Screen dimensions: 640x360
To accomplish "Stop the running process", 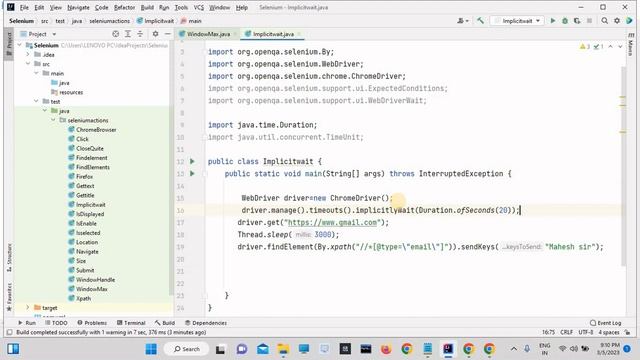I will (x=589, y=20).
